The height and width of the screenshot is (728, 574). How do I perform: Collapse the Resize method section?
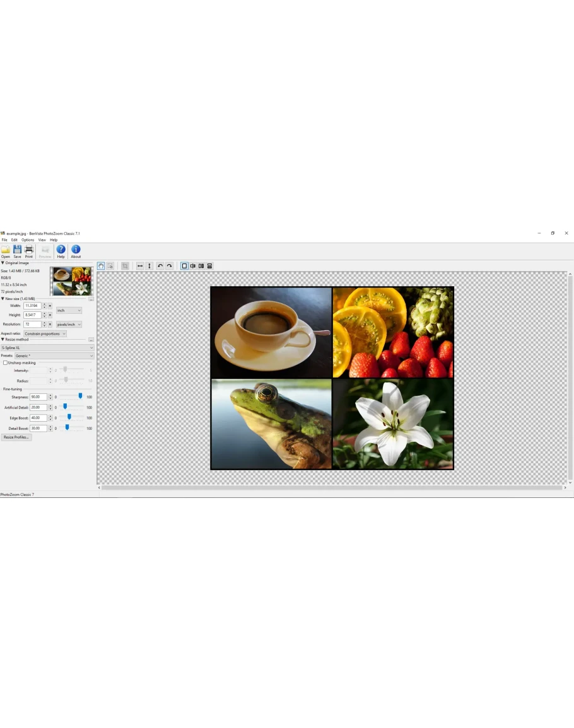pos(3,339)
